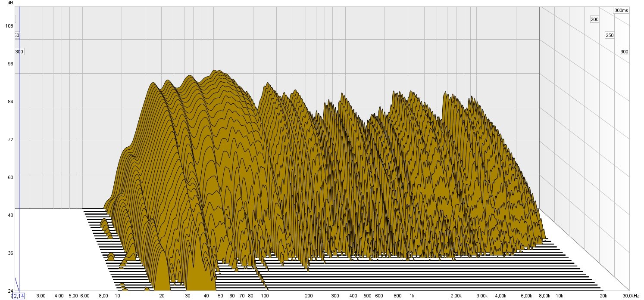Click the 48 dB axis label
This screenshot has width=644, height=300.
9,215
